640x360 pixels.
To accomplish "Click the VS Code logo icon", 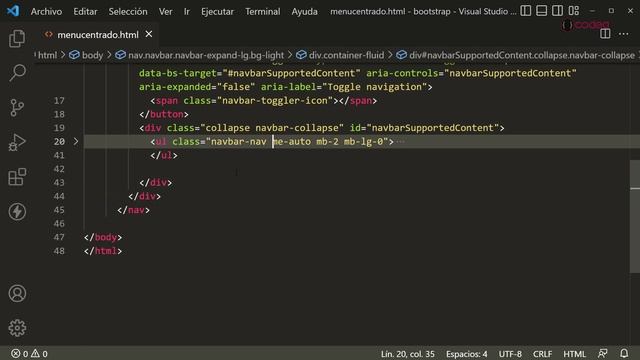I will pyautogui.click(x=13, y=11).
